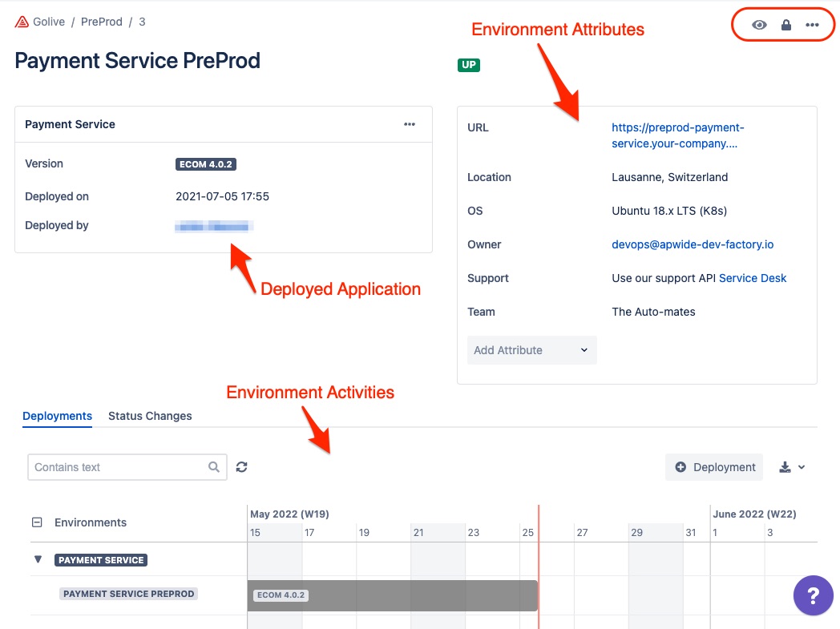Click the Golive logo icon in breadcrumb
This screenshot has width=840, height=629.
tap(22, 22)
